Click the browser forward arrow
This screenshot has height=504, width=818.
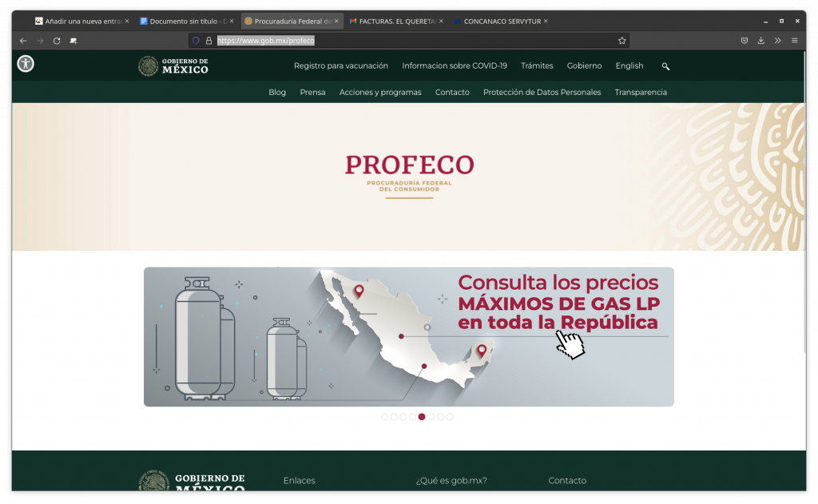(40, 41)
